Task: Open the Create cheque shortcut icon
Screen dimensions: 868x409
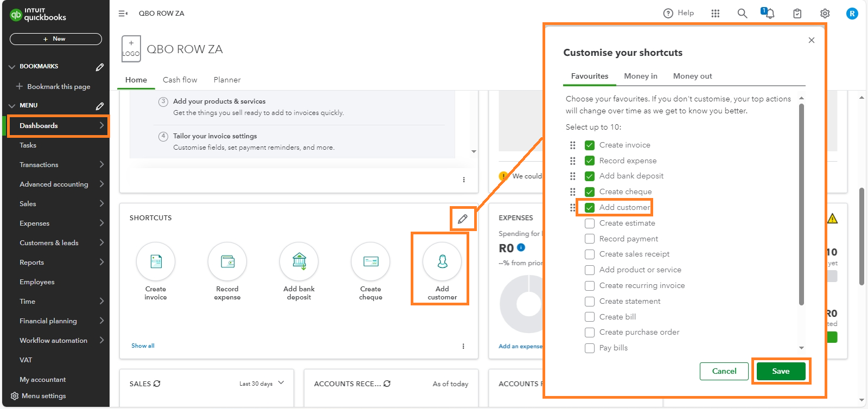Action: [x=371, y=261]
